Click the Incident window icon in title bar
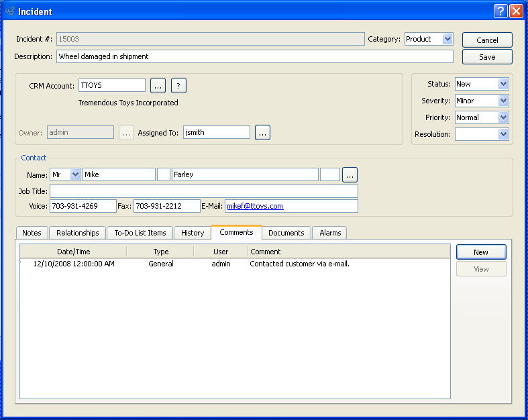 tap(9, 11)
